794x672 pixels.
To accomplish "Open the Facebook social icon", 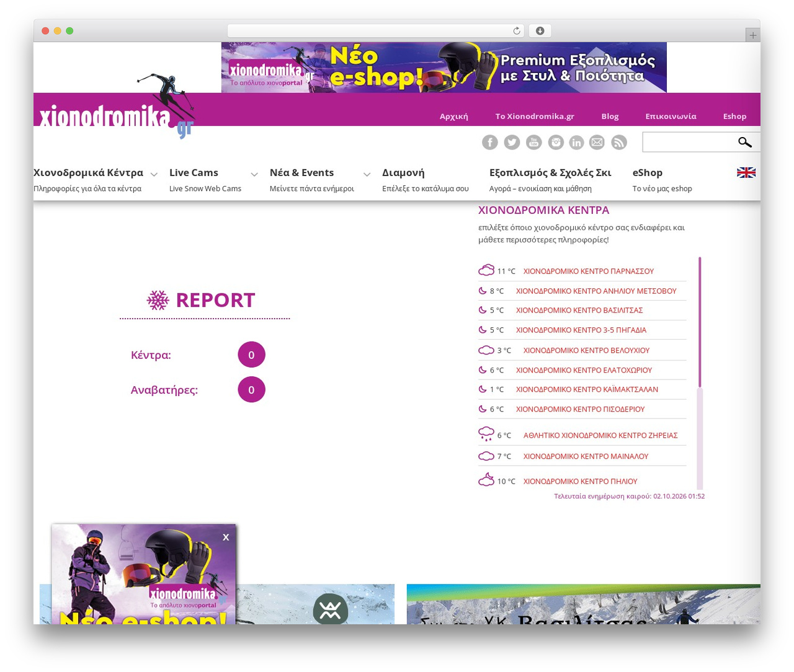I will pyautogui.click(x=490, y=143).
